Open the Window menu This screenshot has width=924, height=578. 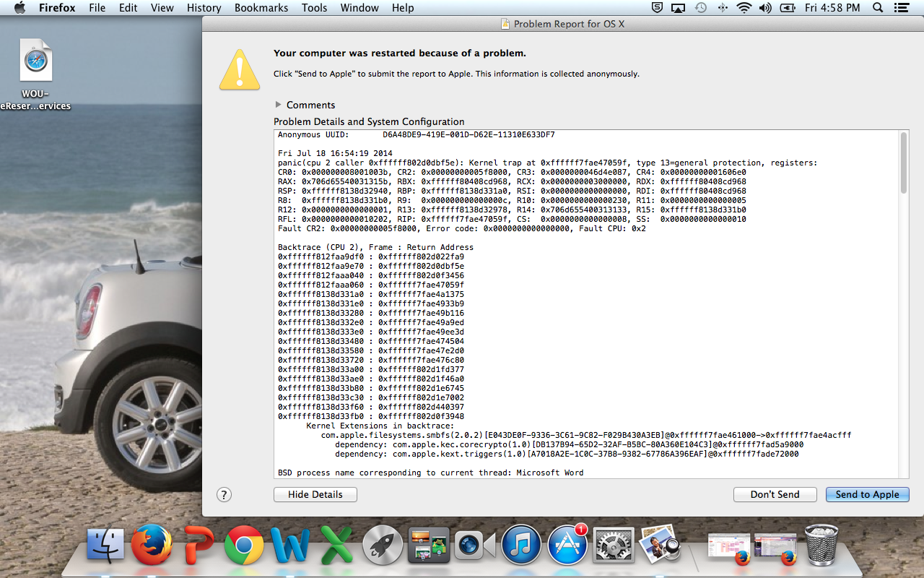click(359, 8)
